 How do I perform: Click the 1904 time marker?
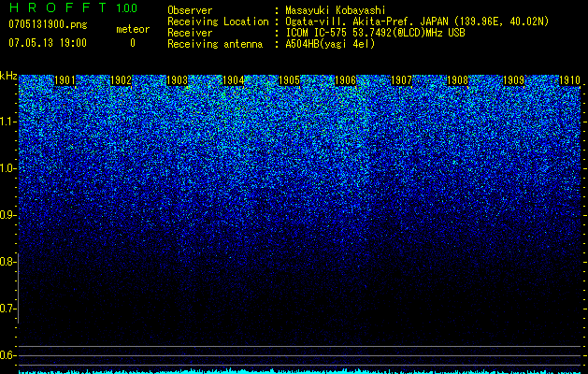point(234,80)
